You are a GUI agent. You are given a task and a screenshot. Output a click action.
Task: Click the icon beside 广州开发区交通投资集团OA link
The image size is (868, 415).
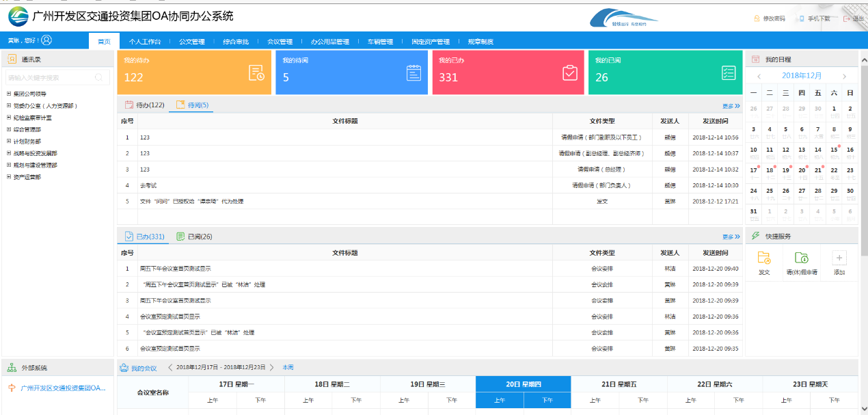[12, 388]
